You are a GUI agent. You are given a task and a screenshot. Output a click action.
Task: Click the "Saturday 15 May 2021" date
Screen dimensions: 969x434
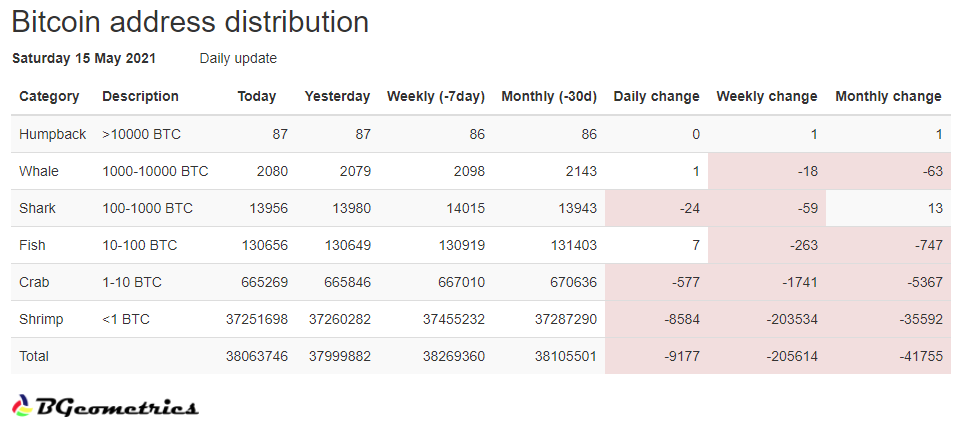(84, 58)
